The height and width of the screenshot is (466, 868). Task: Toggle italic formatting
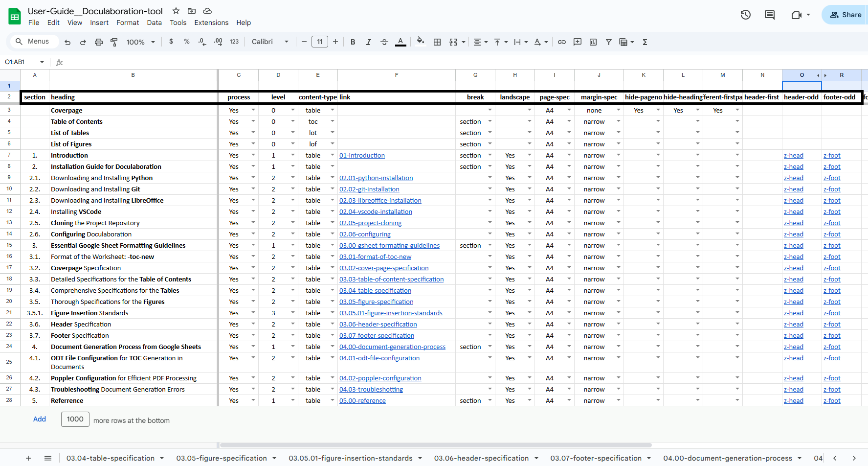(368, 42)
